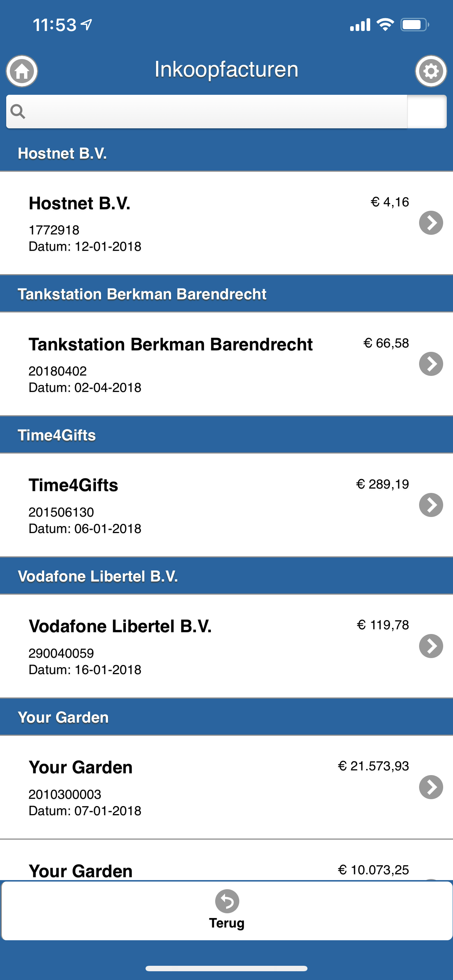The image size is (453, 980).
Task: Open Tankstation Berkman invoice chevron
Action: [x=430, y=364]
